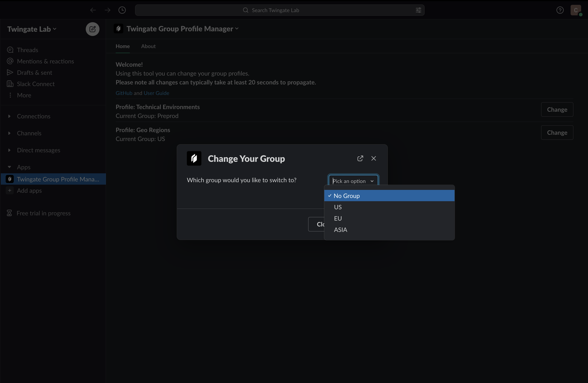The image size is (588, 383).
Task: Click Change for Technical Environments profile
Action: click(557, 109)
